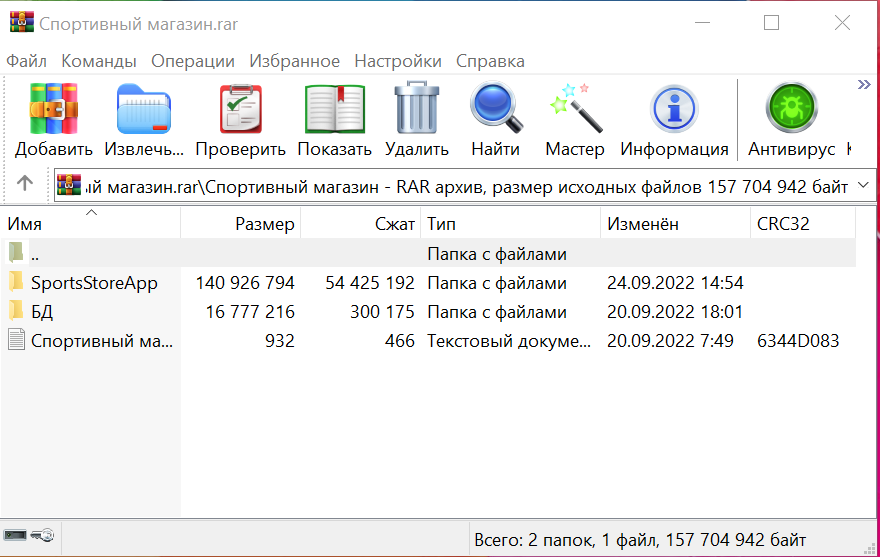Open the Показать (View) book icon

334,108
